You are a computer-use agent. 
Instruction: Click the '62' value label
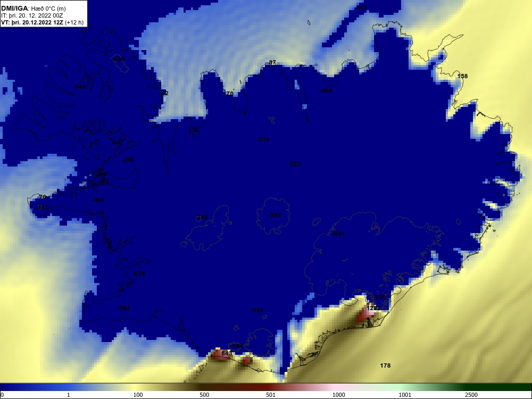point(165,93)
